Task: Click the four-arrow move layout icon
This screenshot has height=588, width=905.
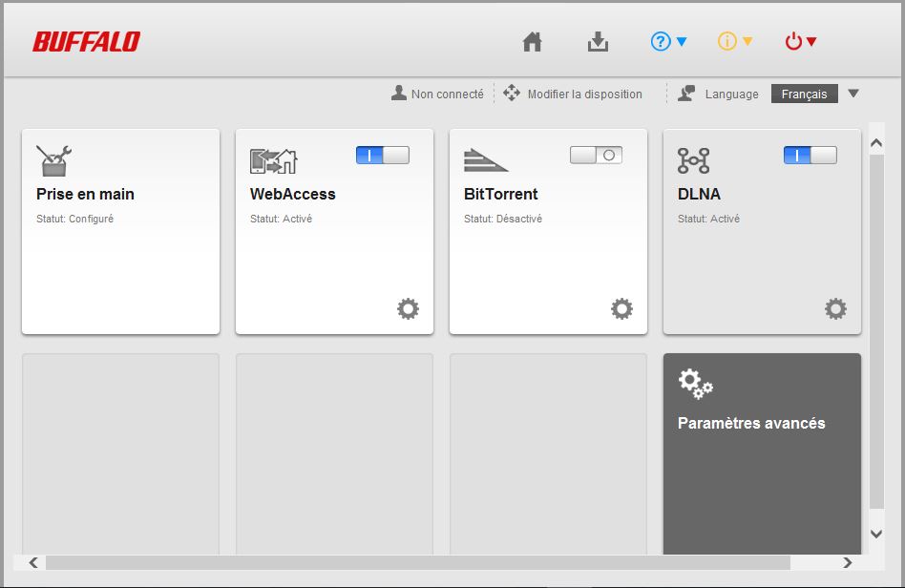Action: pos(512,93)
